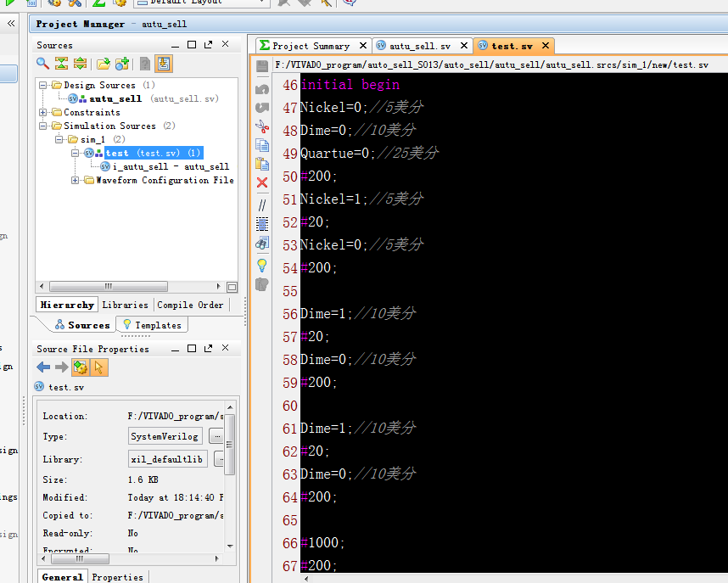Switch to the Sources bottom tab

point(82,325)
